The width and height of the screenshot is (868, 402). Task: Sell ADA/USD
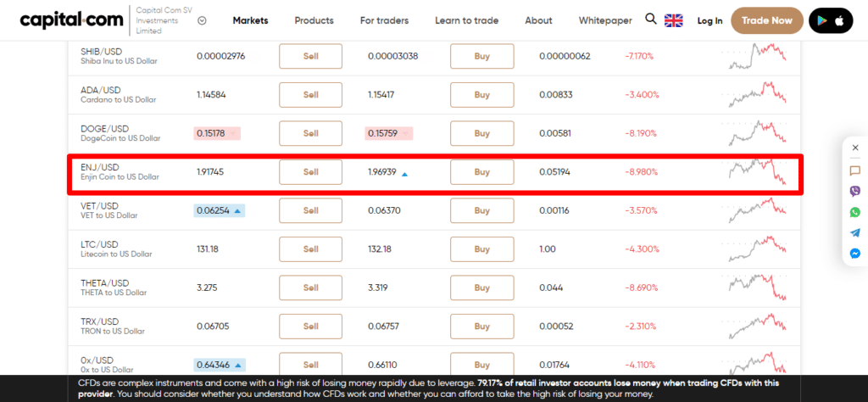tap(310, 95)
